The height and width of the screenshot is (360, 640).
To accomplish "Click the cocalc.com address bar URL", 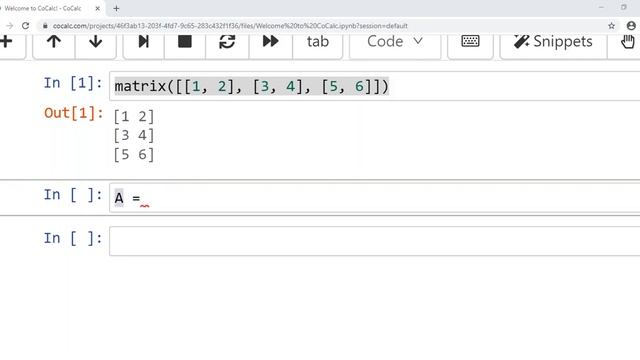I will [x=230, y=26].
